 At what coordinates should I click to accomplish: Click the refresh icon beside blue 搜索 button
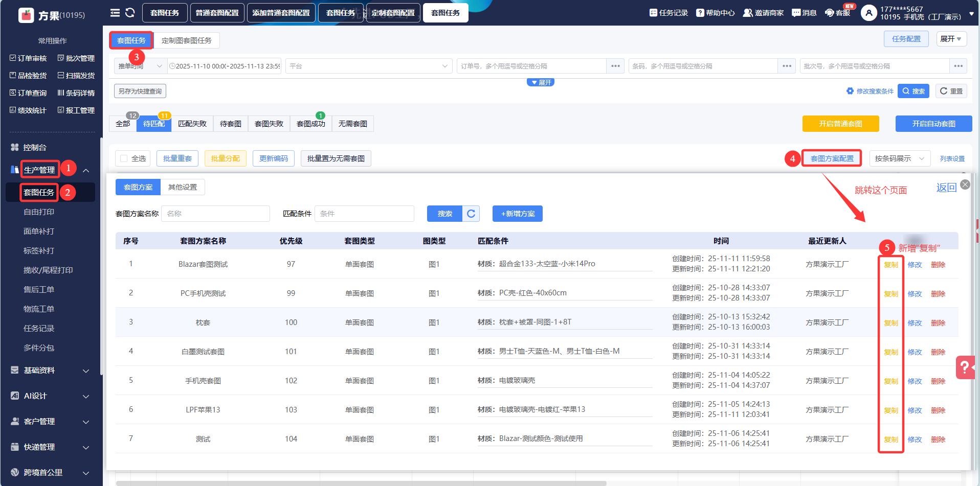click(x=471, y=214)
